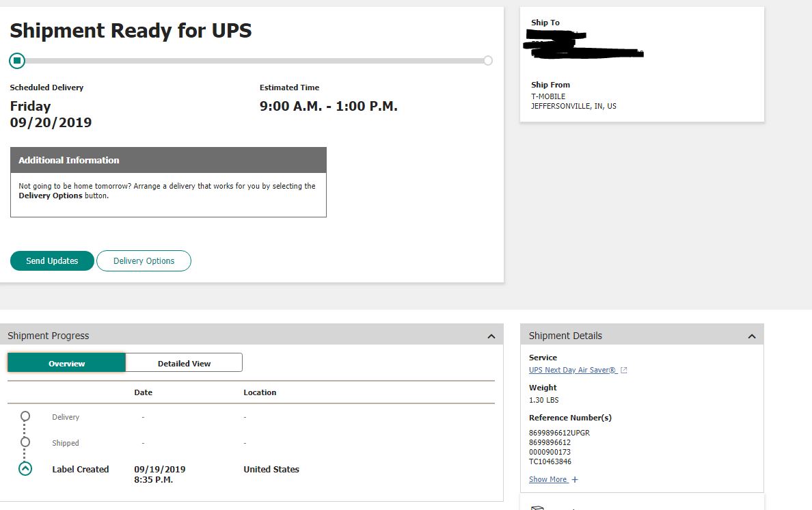Click the shipment progress bar track

tap(253, 61)
